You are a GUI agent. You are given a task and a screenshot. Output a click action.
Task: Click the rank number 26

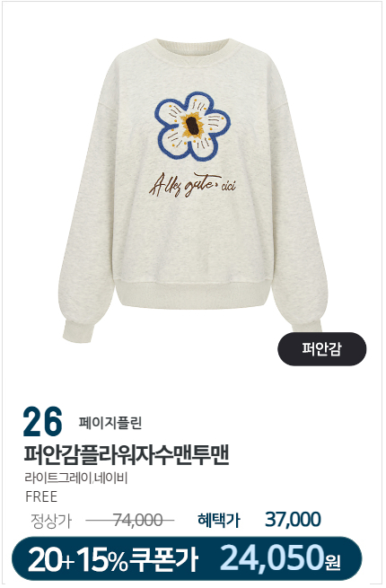(42, 422)
